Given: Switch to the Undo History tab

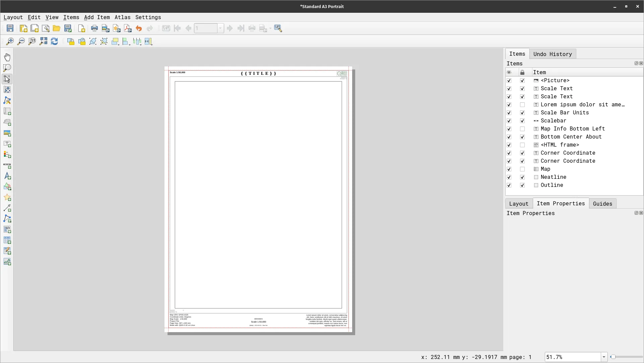Looking at the screenshot, I should click(553, 54).
